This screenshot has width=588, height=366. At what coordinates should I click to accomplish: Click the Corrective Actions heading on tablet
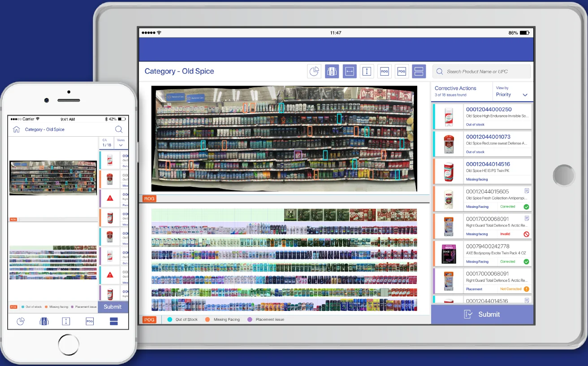[455, 88]
